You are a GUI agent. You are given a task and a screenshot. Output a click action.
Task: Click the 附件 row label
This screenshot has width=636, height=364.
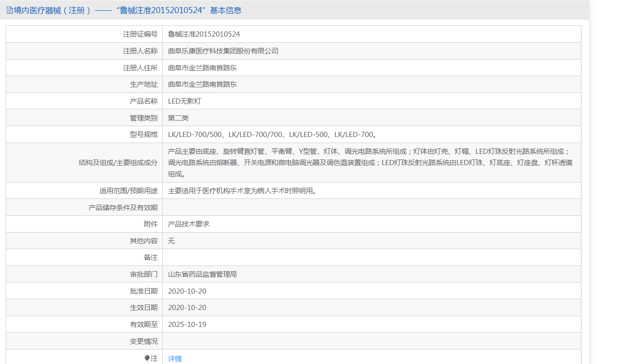click(151, 224)
